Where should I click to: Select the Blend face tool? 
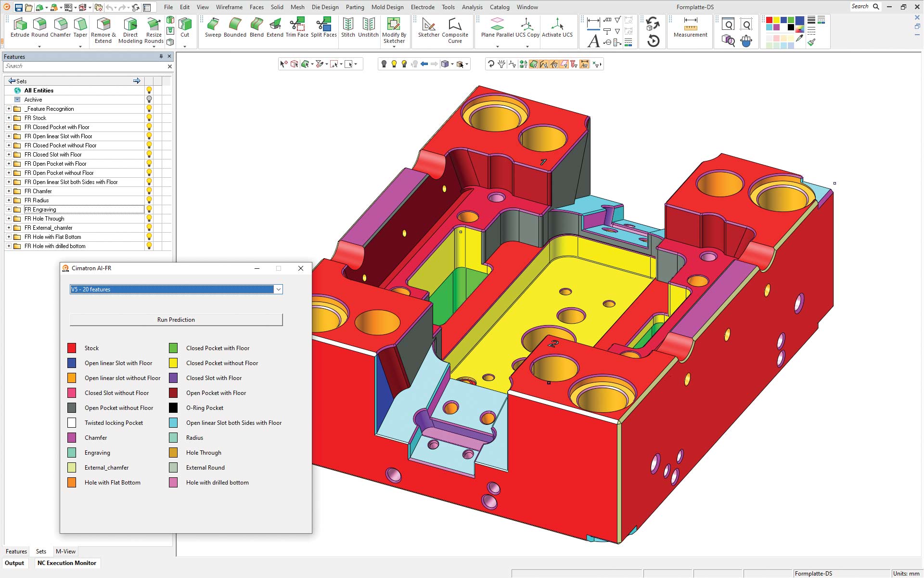tap(257, 27)
